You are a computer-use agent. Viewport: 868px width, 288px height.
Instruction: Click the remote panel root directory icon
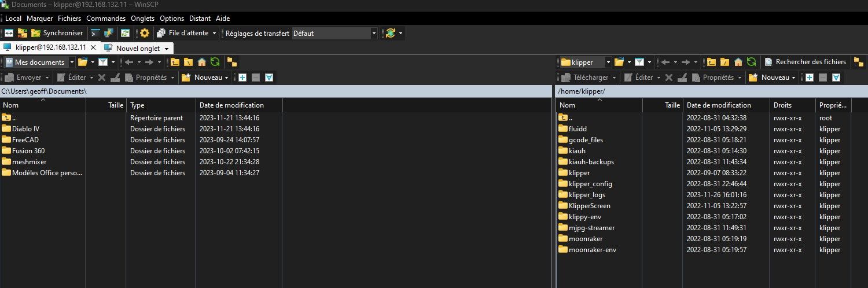click(x=724, y=62)
